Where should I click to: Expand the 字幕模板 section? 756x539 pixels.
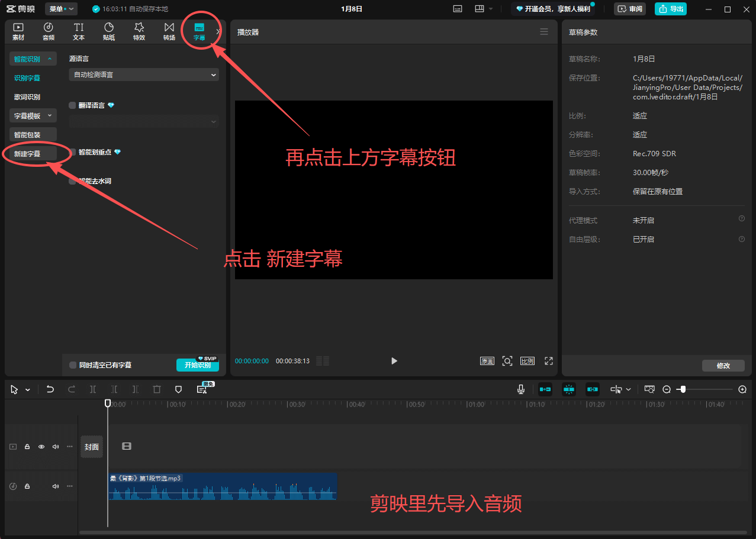[x=33, y=116]
